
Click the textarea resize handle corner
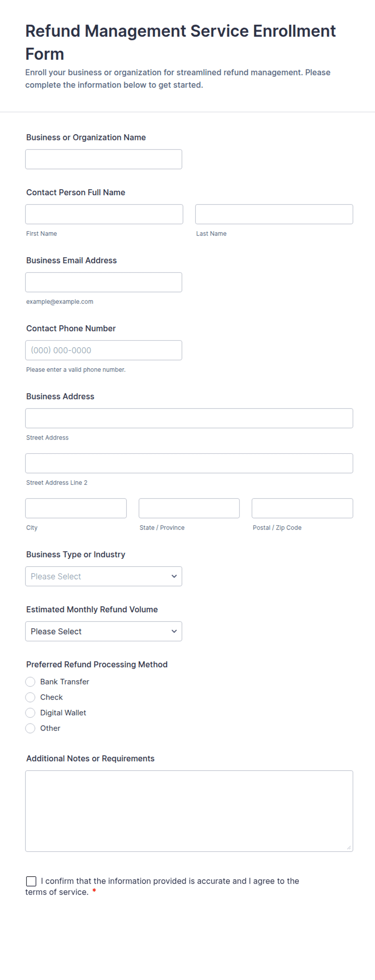(349, 847)
